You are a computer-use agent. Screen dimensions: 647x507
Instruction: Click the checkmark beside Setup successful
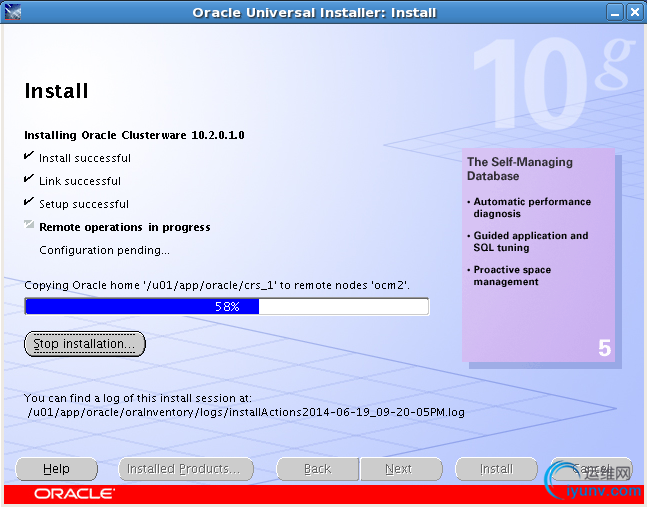(x=29, y=202)
